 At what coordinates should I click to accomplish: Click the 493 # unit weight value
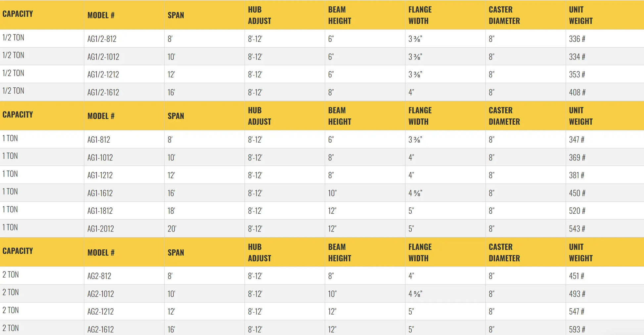click(x=577, y=294)
